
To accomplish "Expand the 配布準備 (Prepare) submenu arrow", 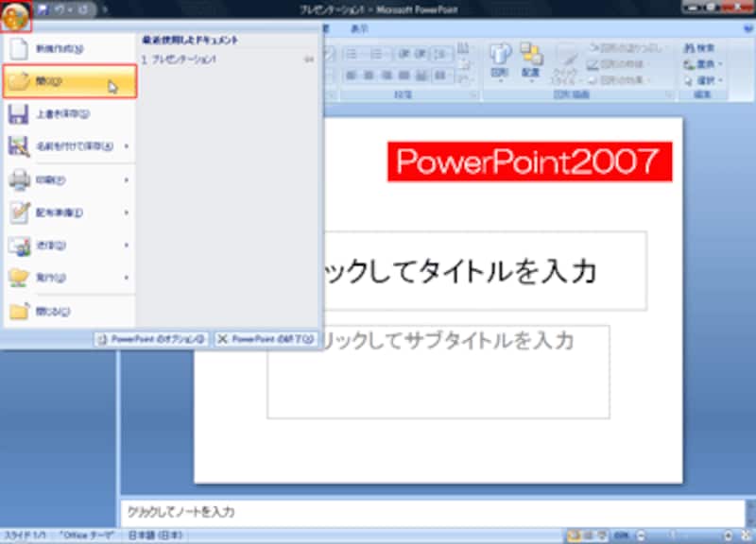I will pos(127,212).
